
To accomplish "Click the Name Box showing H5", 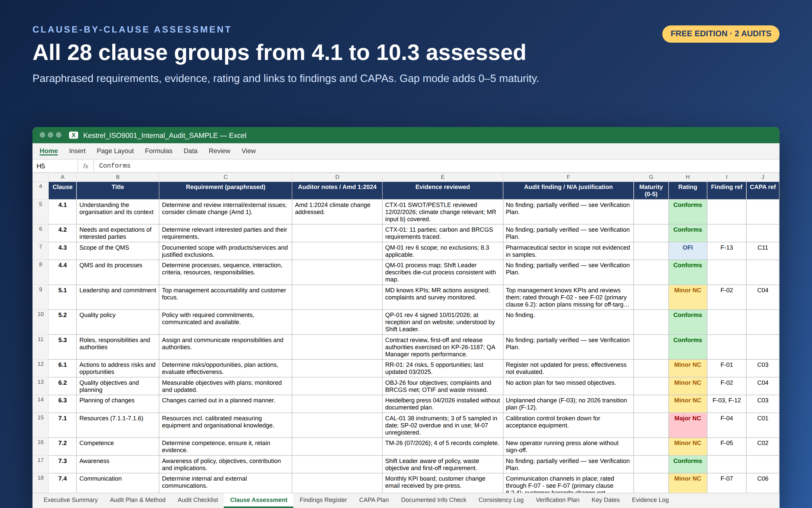I will click(x=55, y=166).
